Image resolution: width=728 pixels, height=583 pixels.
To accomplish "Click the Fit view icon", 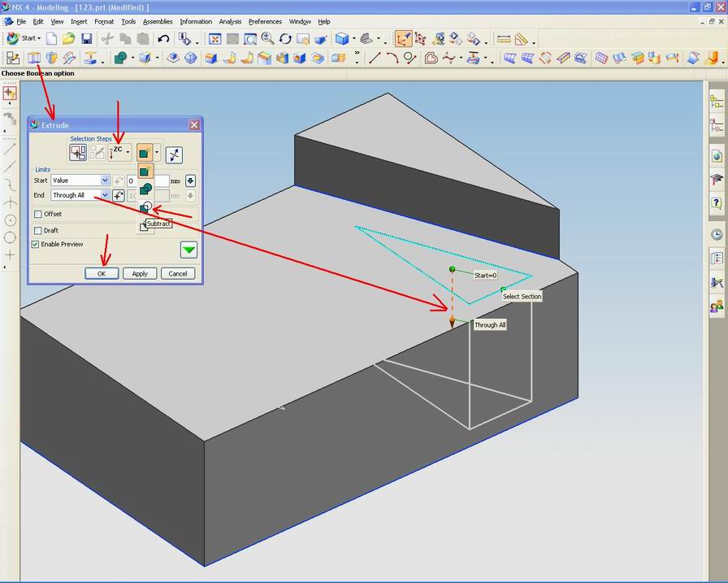I will [x=214, y=38].
